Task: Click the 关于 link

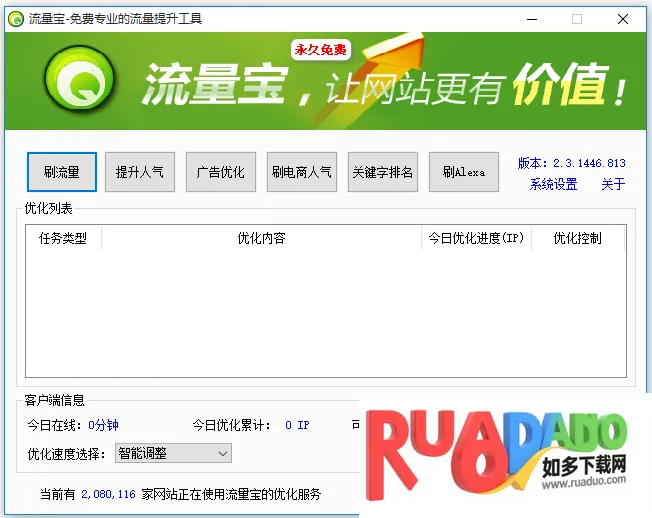Action: [x=613, y=184]
